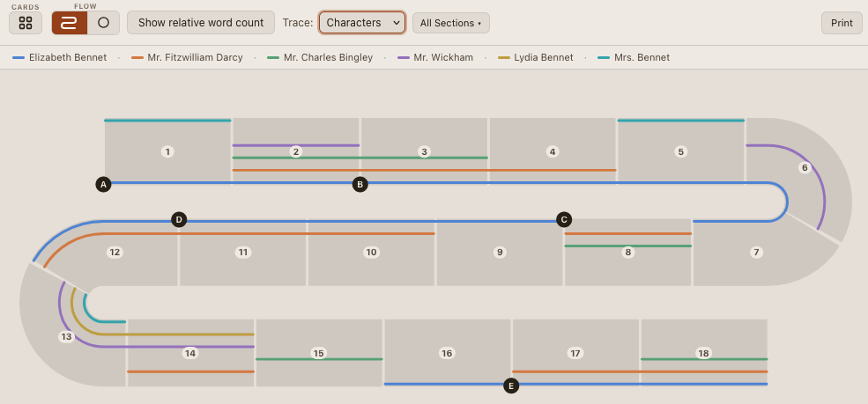This screenshot has width=868, height=404.
Task: Open scene 10 tile
Action: [x=372, y=253]
